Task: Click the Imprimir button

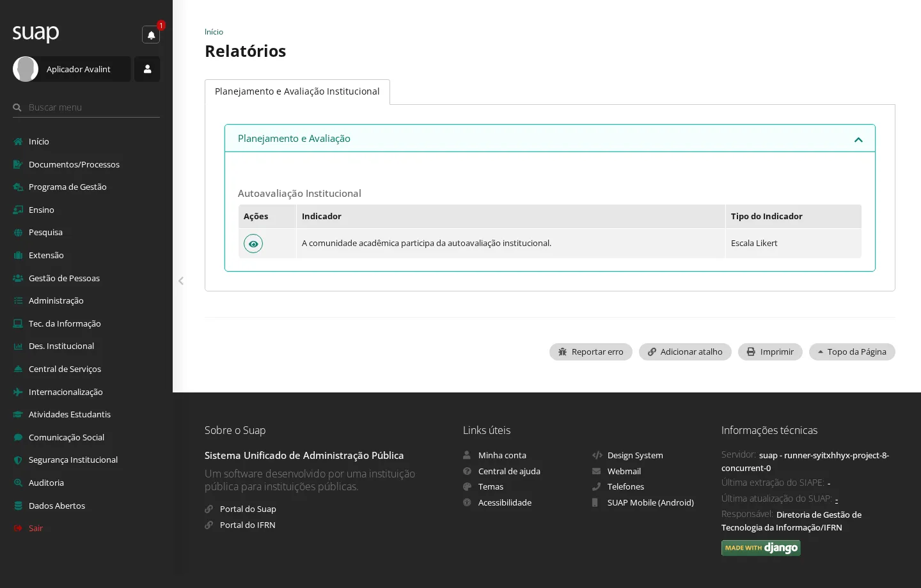Action: click(x=770, y=352)
